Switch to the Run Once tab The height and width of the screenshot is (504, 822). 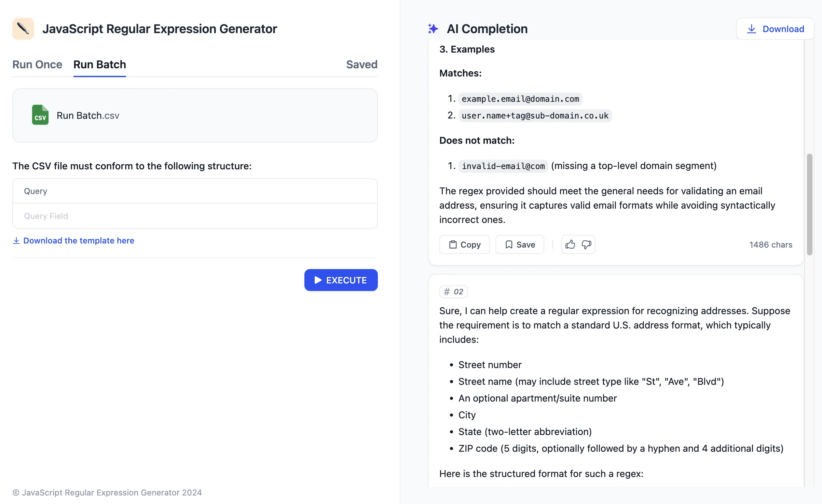(37, 65)
